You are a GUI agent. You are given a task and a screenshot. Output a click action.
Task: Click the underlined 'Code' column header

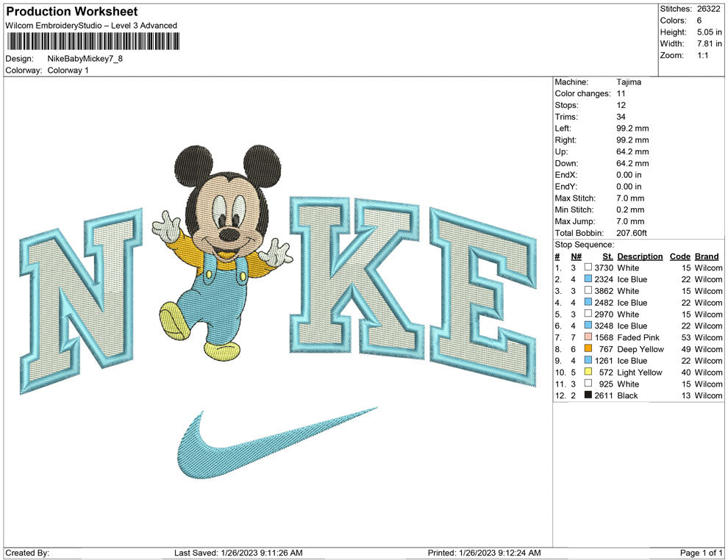click(x=679, y=256)
